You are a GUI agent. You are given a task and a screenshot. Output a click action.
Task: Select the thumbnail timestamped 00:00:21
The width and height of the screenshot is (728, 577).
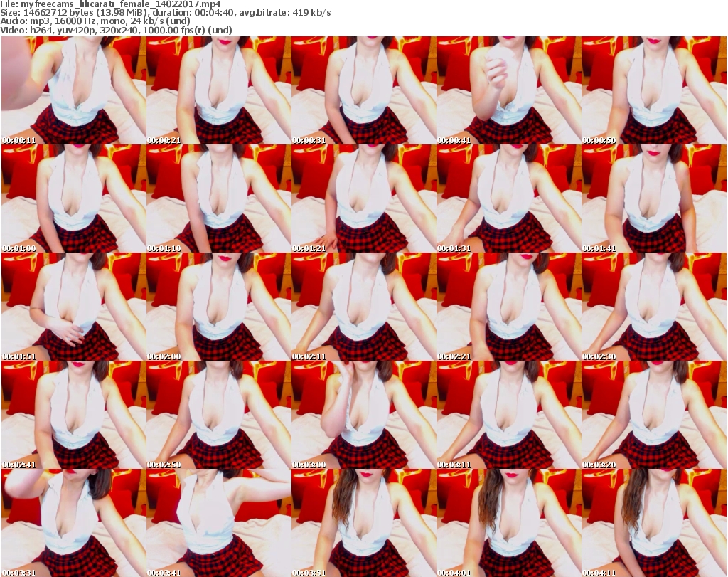tap(219, 90)
